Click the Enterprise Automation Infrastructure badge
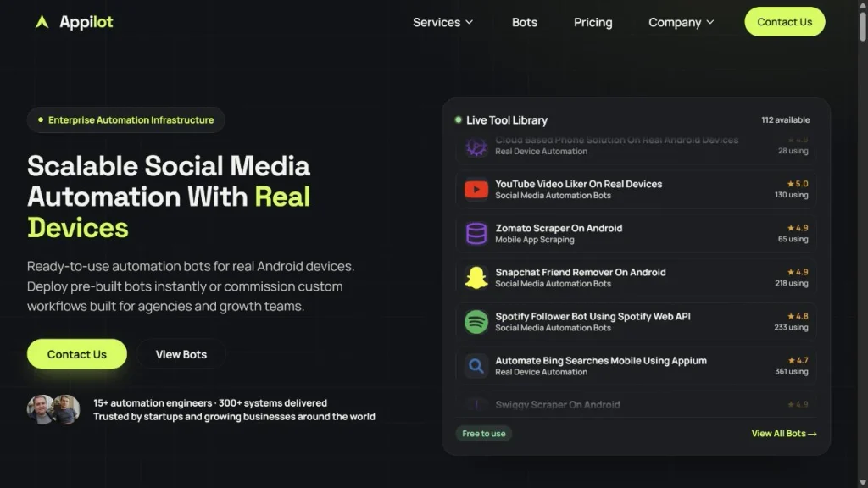 tap(125, 120)
